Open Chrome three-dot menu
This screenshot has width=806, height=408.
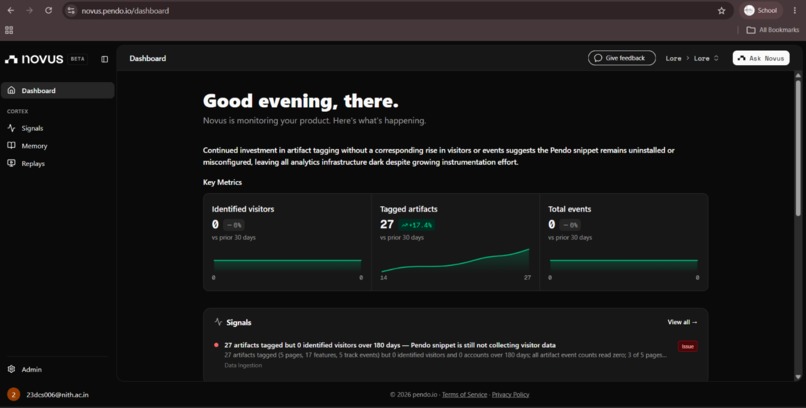(x=795, y=10)
